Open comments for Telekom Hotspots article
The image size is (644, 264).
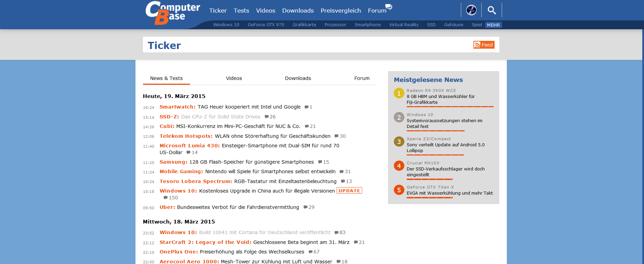point(340,136)
